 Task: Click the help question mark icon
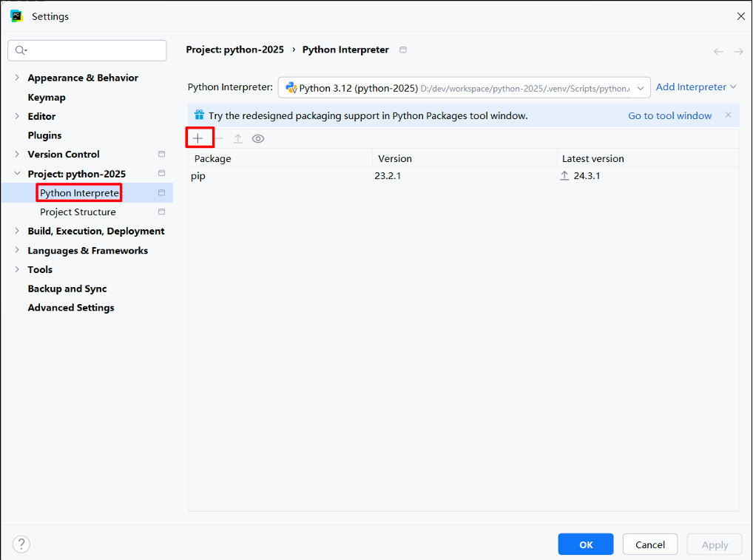(x=21, y=544)
